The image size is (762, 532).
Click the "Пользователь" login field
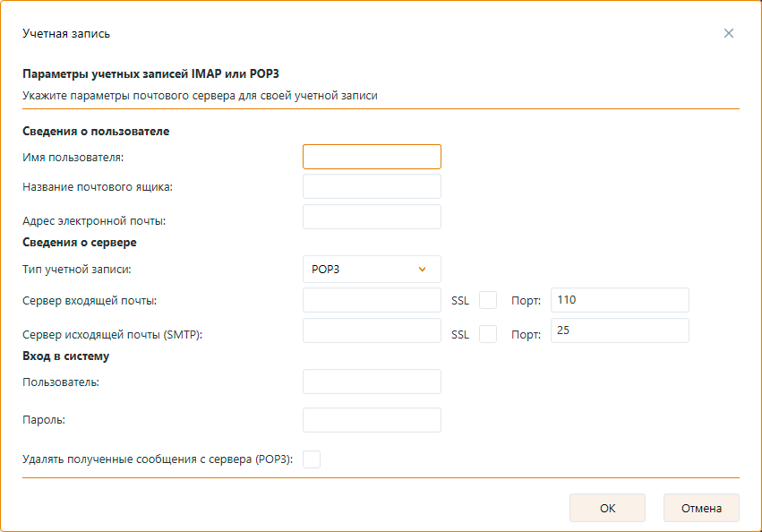click(x=372, y=381)
